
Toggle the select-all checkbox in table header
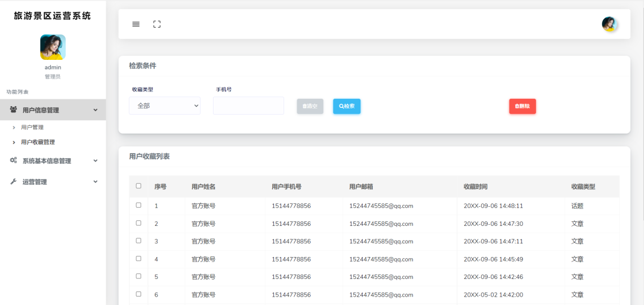tap(138, 186)
